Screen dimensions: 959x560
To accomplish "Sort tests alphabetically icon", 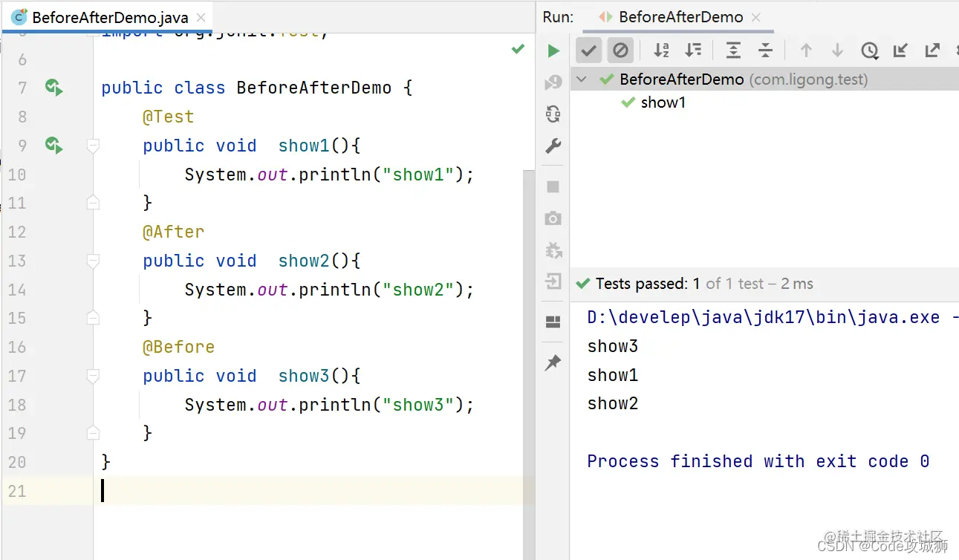I will 661,51.
